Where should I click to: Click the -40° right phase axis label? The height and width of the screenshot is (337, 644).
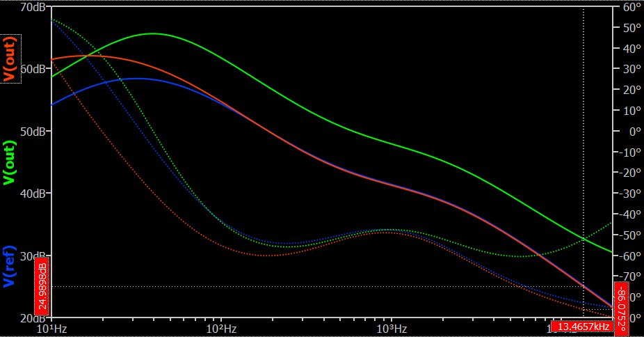tap(629, 214)
